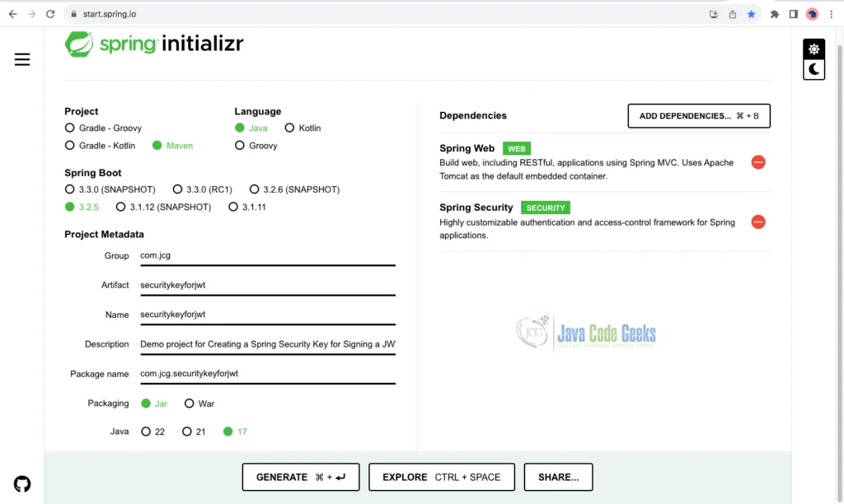Select Java version 21
The width and height of the screenshot is (844, 504).
pyautogui.click(x=194, y=432)
